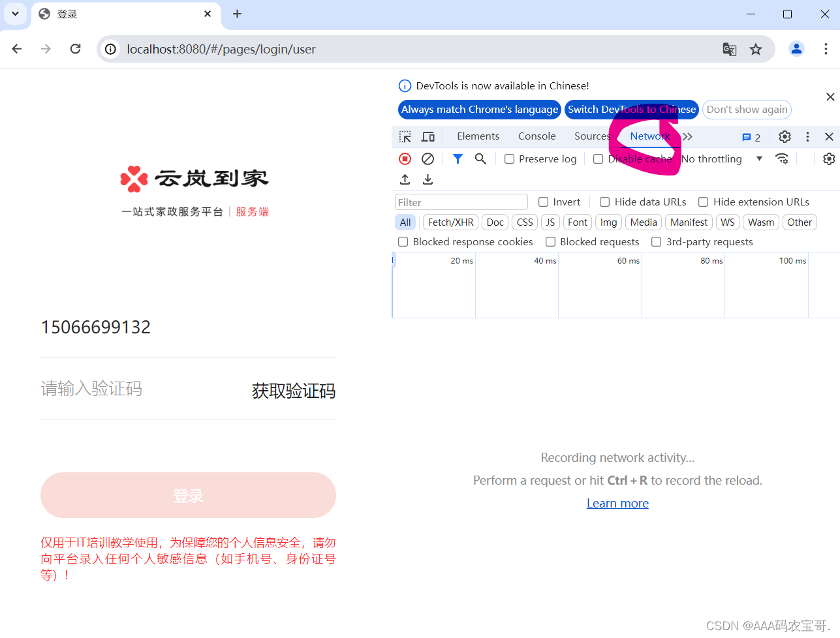This screenshot has width=840, height=638.
Task: Open a new browser tab
Action: click(x=238, y=14)
